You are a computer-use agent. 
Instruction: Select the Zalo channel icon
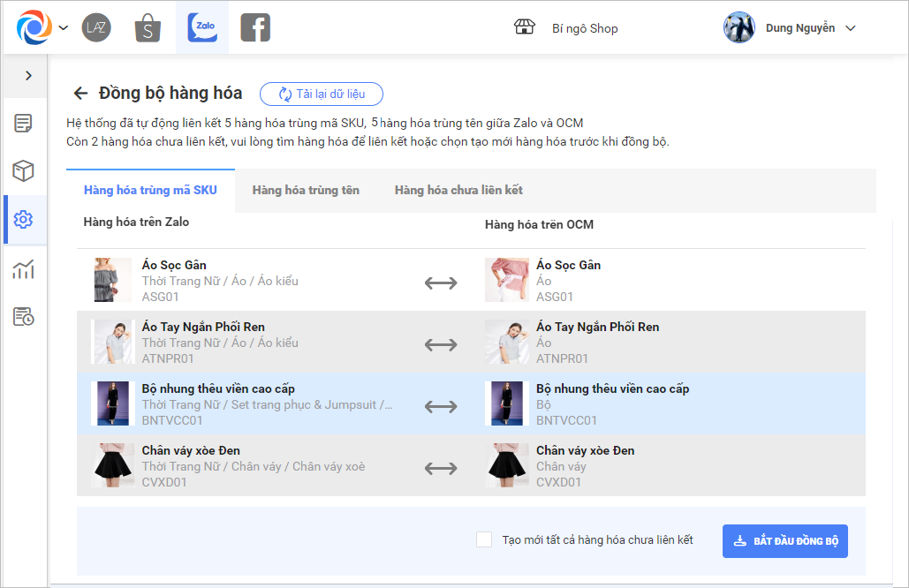[x=202, y=27]
